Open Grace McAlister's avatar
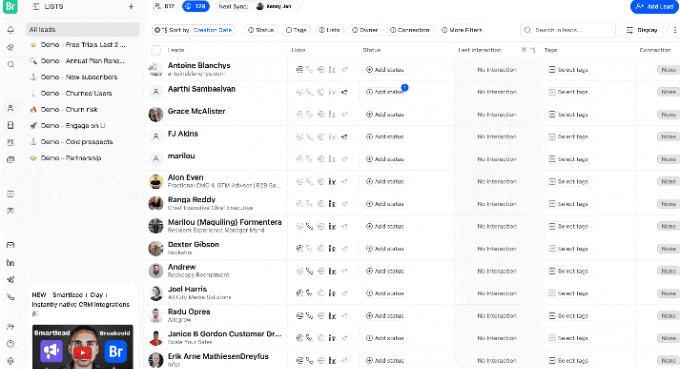This screenshot has width=680, height=369. [x=156, y=114]
